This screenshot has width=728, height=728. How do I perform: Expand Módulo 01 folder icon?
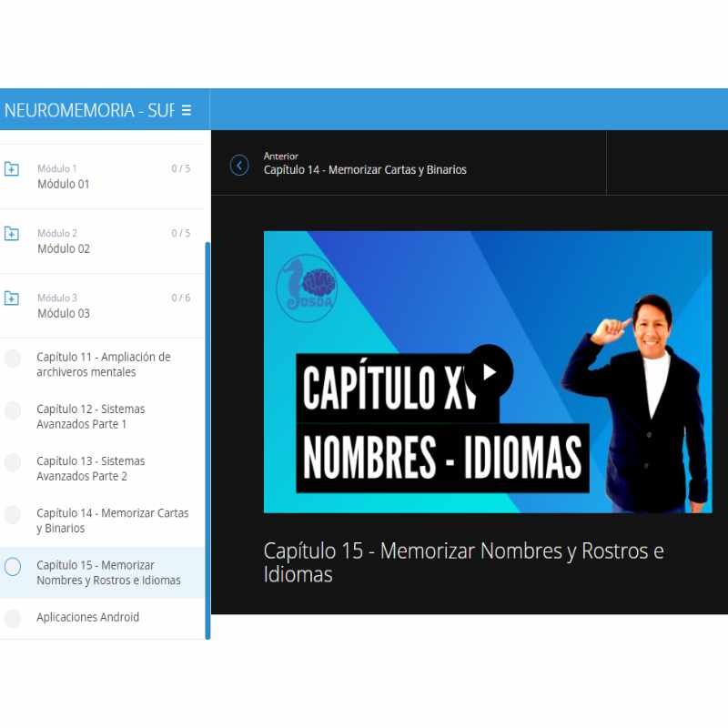point(12,169)
